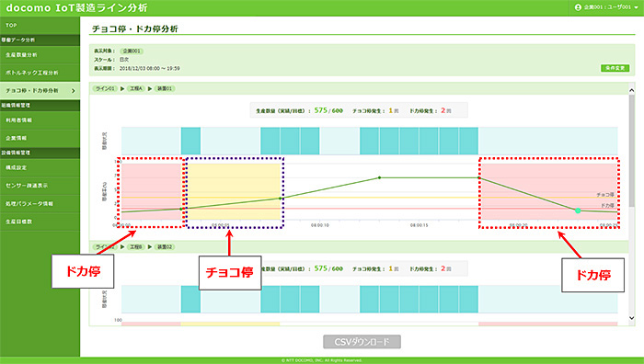The width and height of the screenshot is (644, 364).
Task: Click the chevron beside チョコ停・ドカ停分析 menu
Action: pyautogui.click(x=73, y=91)
